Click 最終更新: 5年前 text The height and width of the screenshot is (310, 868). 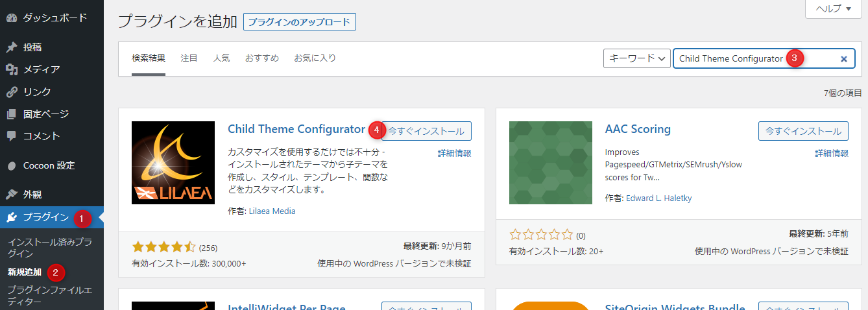[819, 234]
